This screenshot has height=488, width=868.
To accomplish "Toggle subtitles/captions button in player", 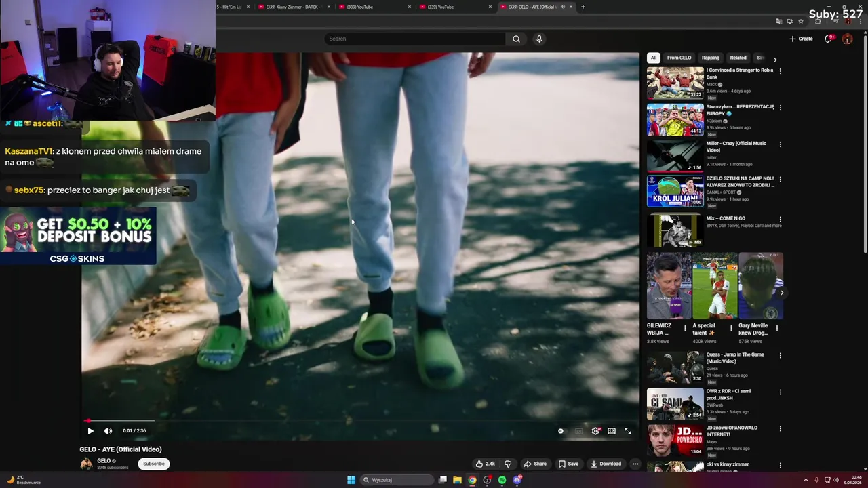I will [x=578, y=431].
